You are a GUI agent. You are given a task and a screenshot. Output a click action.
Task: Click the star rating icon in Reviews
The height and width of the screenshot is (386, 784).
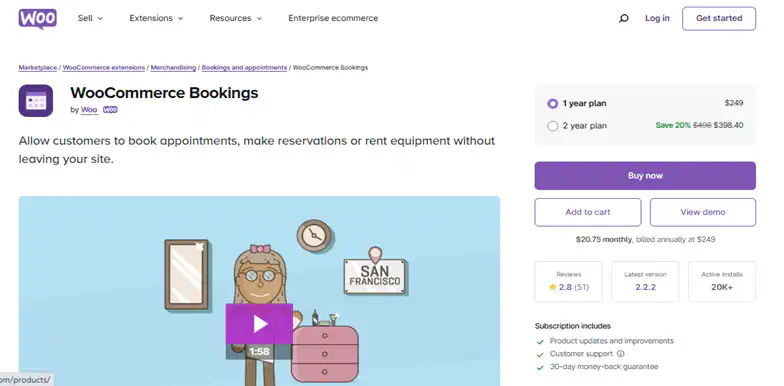[x=552, y=287]
